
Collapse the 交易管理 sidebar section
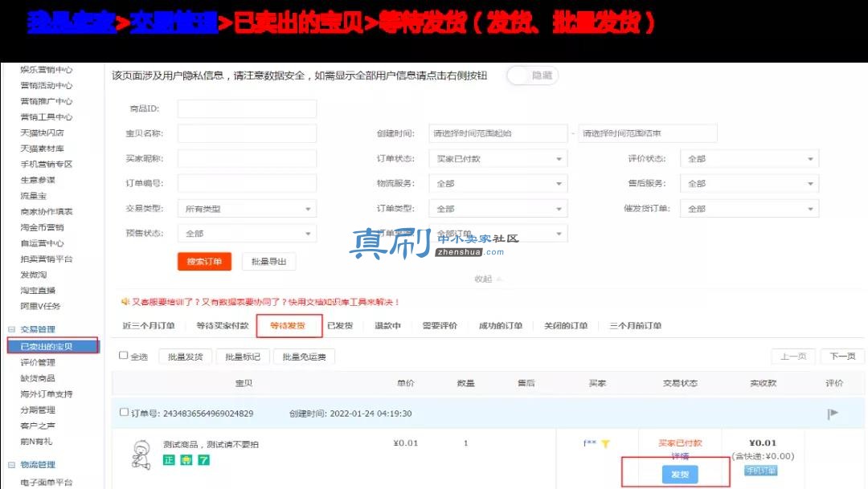point(11,329)
